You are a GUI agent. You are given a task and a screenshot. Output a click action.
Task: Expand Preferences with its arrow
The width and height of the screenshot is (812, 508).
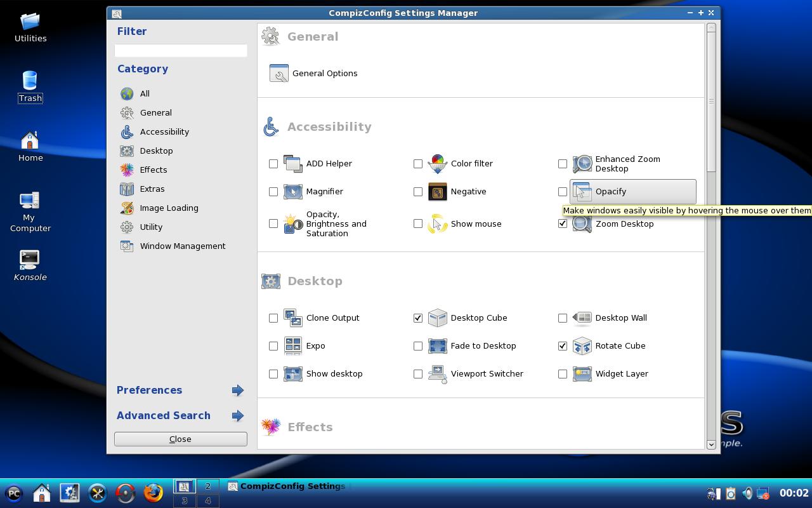point(238,390)
